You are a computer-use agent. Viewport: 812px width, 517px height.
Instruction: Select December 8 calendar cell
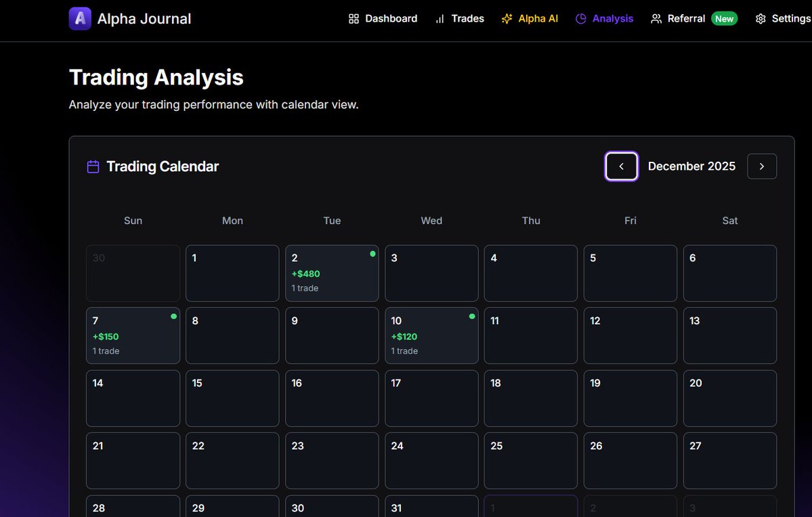(232, 336)
